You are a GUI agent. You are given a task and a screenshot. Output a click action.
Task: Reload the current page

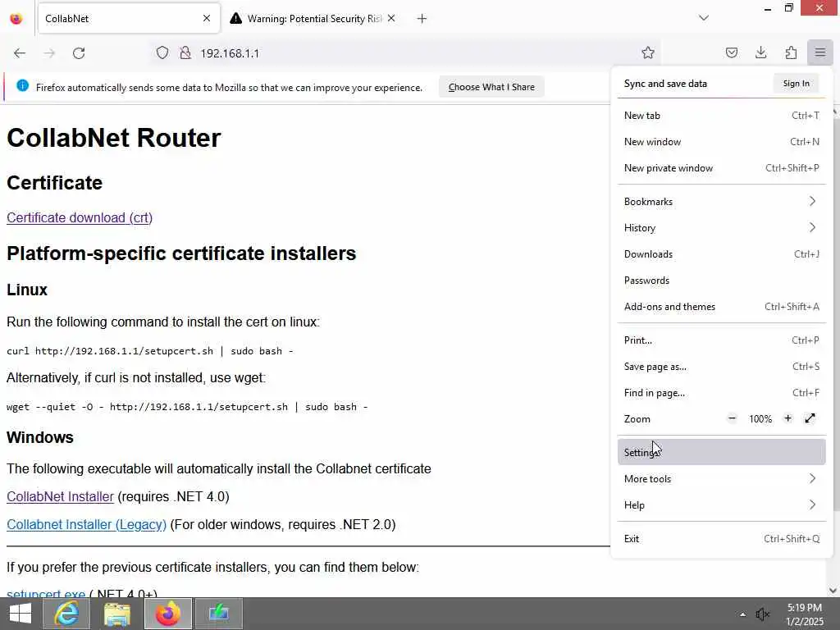(x=79, y=53)
